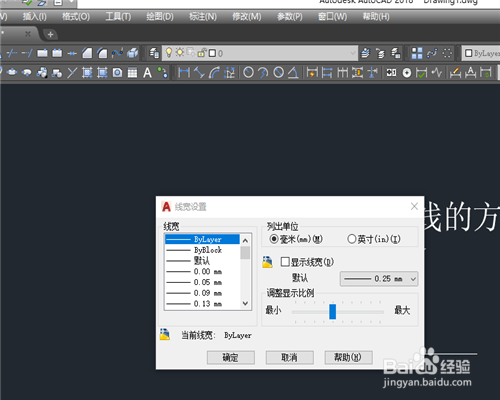Open a new drawing tab with plus

50,34
